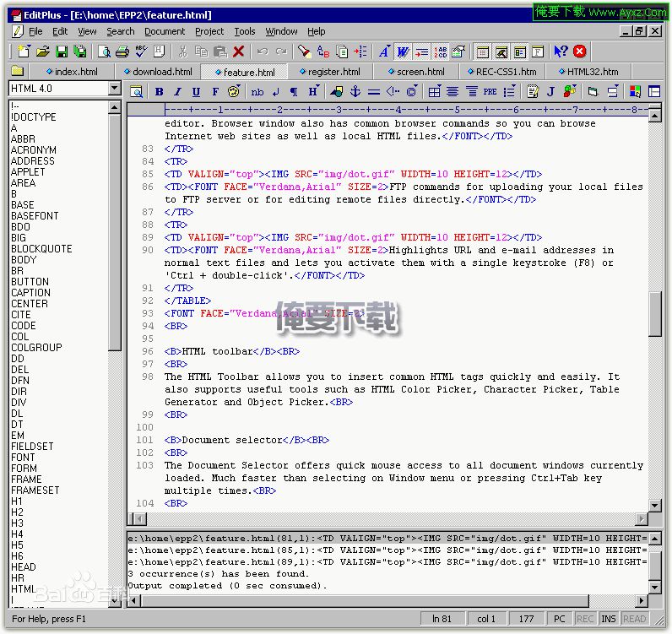The image size is (672, 634).
Task: Open the Project menu
Action: (209, 31)
